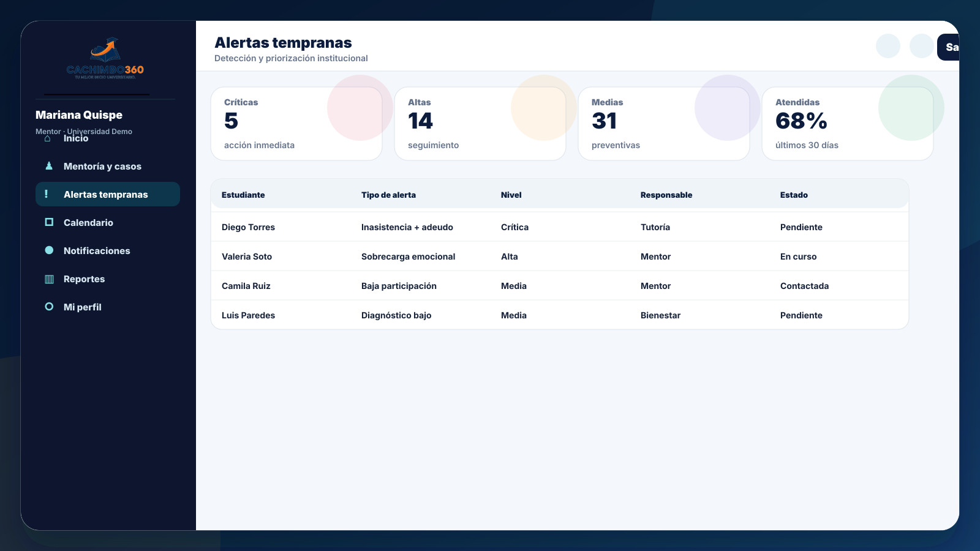
Task: Select student Diego Torres
Action: [248, 227]
